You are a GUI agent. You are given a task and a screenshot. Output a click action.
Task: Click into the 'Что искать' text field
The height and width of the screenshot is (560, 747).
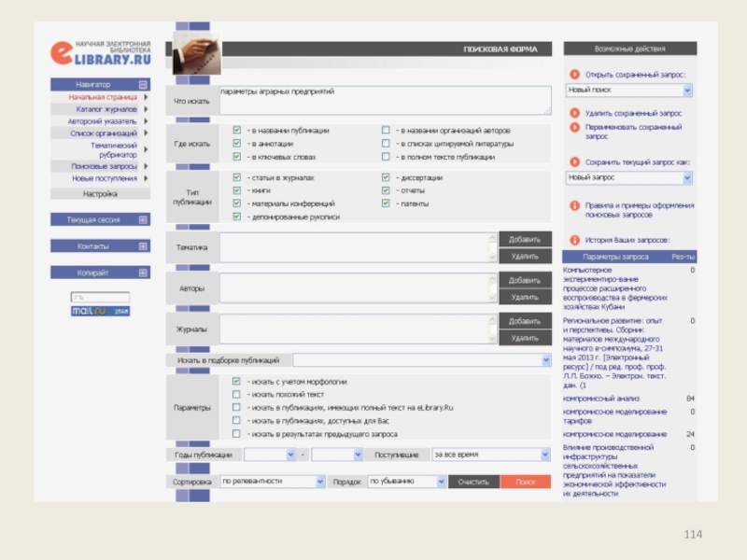pos(383,101)
